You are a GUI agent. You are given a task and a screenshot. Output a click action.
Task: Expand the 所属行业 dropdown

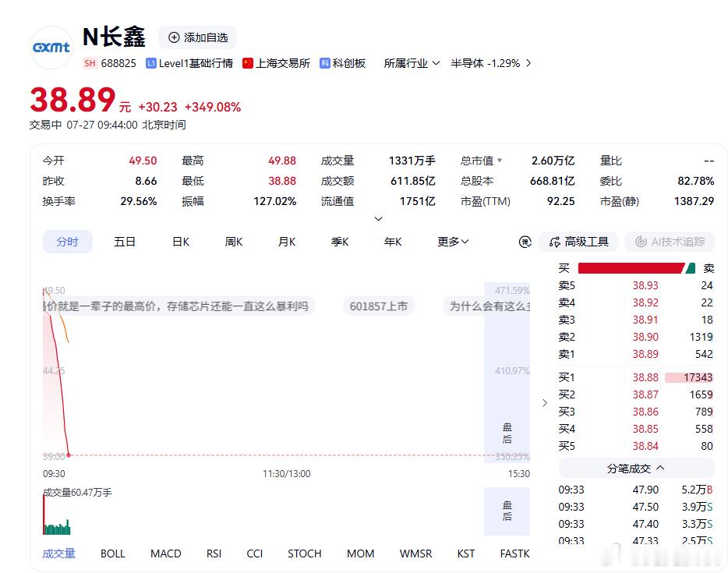pos(412,63)
